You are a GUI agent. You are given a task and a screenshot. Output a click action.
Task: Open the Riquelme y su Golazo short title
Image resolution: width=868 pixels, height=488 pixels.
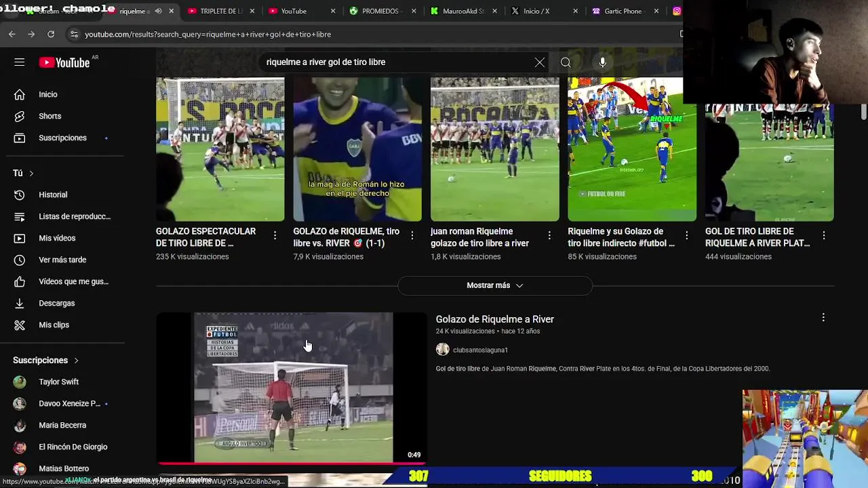[x=621, y=237]
